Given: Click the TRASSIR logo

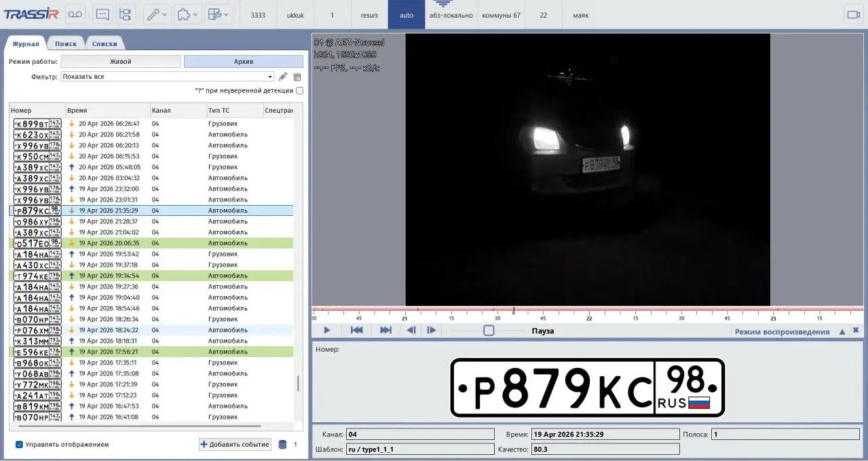Looking at the screenshot, I should click(31, 14).
